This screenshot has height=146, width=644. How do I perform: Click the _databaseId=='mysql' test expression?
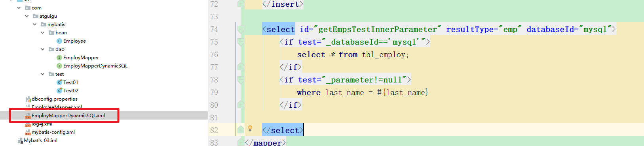point(376,42)
